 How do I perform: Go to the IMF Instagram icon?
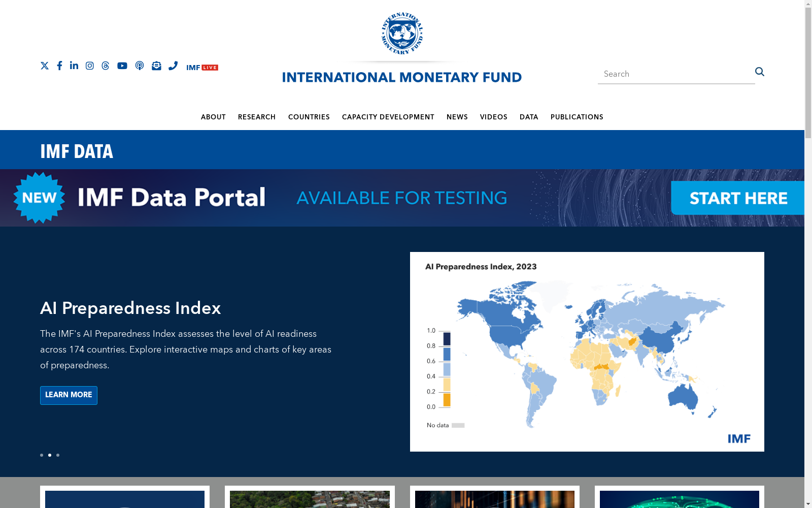[x=90, y=66]
